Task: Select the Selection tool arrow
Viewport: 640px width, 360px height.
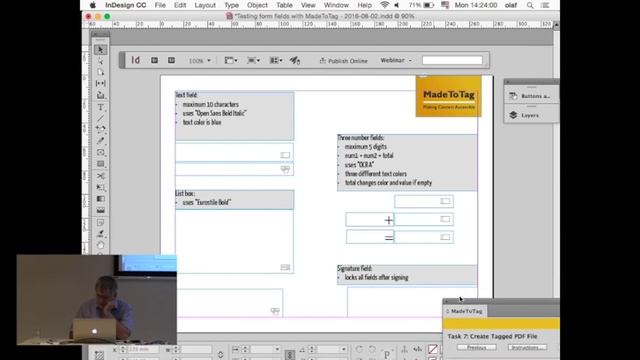Action: (x=100, y=50)
